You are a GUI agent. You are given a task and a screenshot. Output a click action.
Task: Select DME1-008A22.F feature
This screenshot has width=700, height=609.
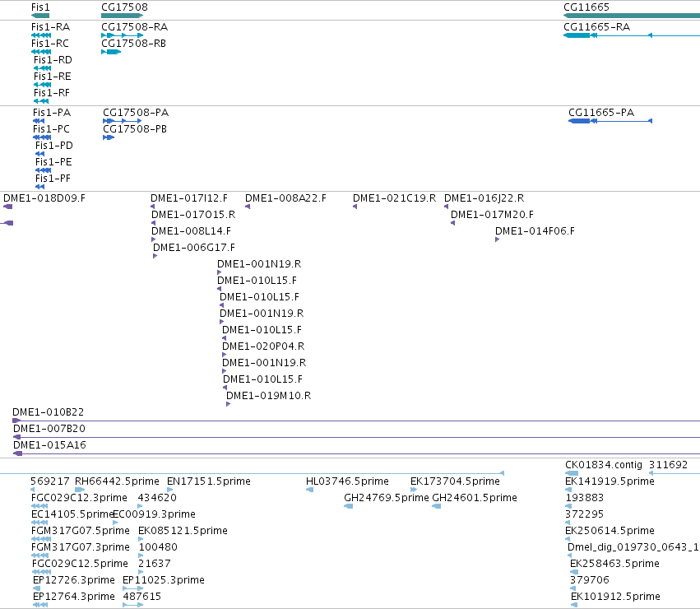(x=285, y=198)
